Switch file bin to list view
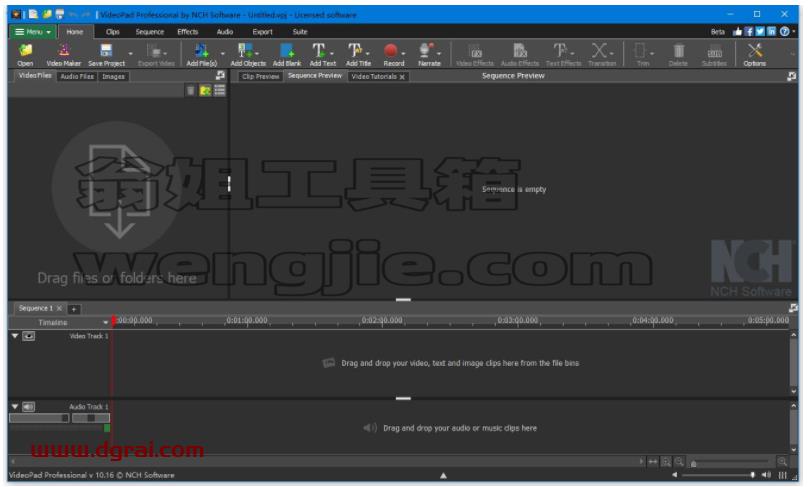 coord(220,91)
